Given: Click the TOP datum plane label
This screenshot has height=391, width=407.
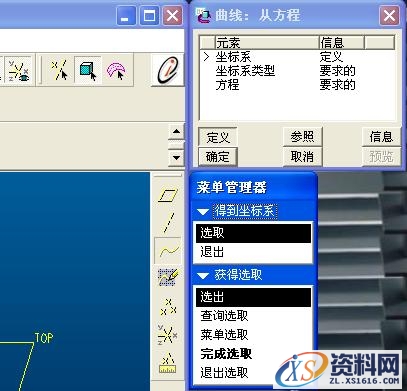Looking at the screenshot, I should pyautogui.click(x=44, y=338).
